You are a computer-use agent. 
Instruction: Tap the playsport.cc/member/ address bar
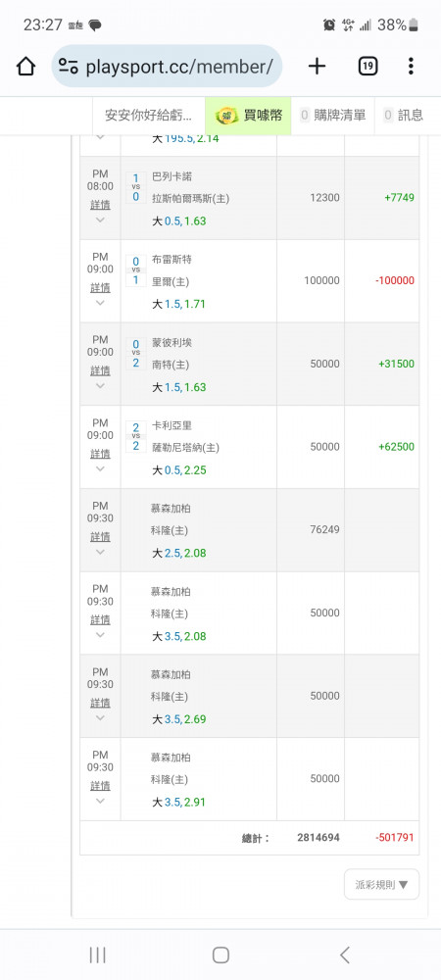[167, 66]
